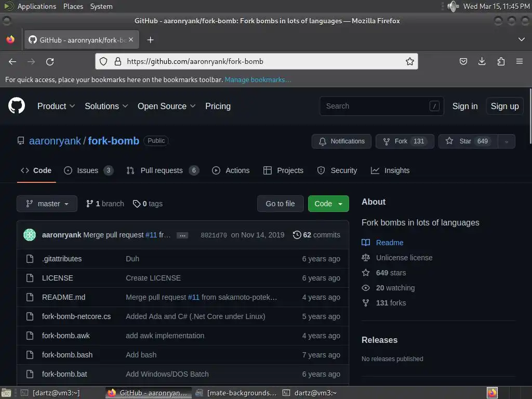The height and width of the screenshot is (399, 532).
Task: Switch to the [dartz@vm3:~] taskbar window
Action: coord(50,393)
